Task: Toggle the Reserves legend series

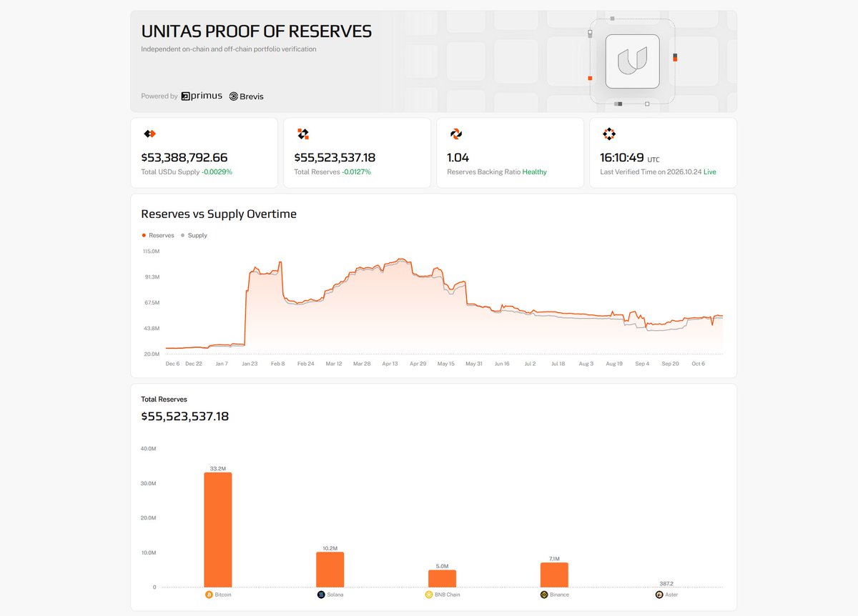Action: [x=158, y=235]
